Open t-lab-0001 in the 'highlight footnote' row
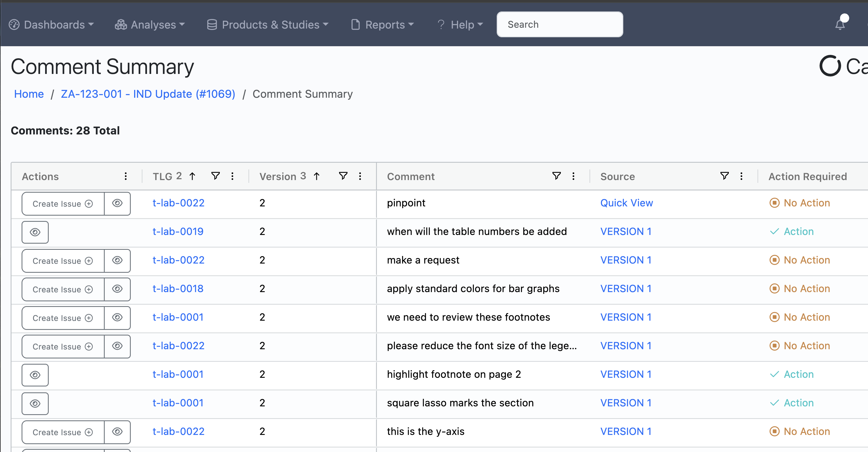This screenshot has height=452, width=868. coord(178,374)
